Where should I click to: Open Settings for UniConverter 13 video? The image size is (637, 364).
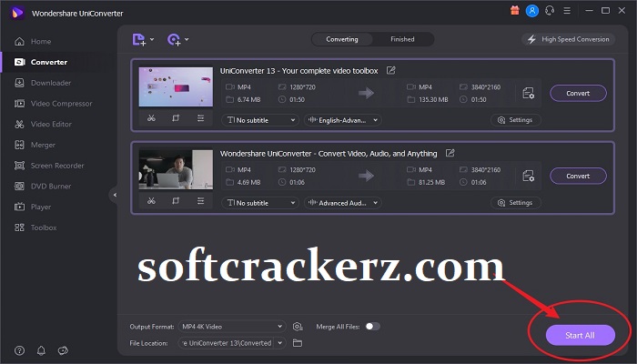516,120
